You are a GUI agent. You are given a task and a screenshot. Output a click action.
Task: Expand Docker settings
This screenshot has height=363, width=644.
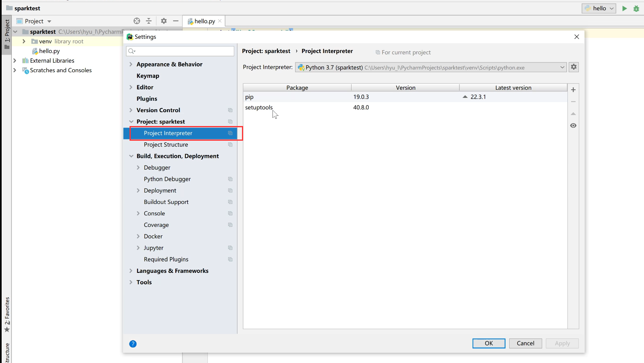click(x=138, y=236)
